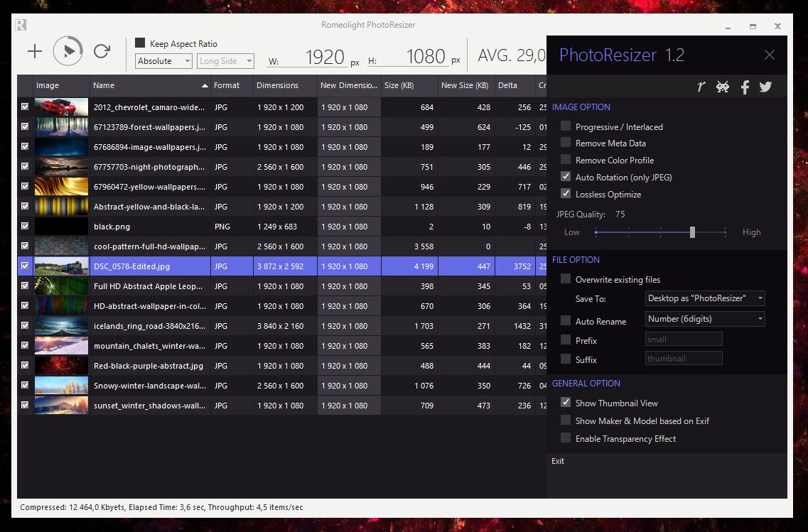Click the 3 872 x 2 592 dimensions cell
This screenshot has width=808, height=532.
coord(285,266)
